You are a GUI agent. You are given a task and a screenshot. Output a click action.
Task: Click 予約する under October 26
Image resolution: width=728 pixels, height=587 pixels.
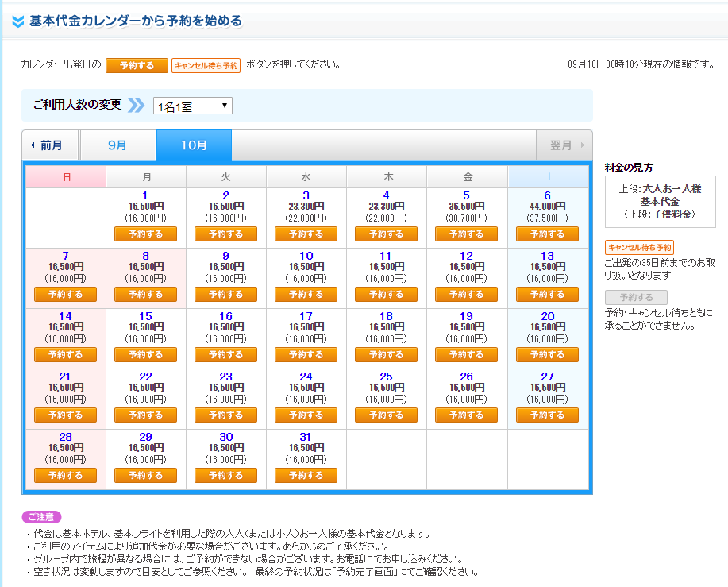point(466,415)
